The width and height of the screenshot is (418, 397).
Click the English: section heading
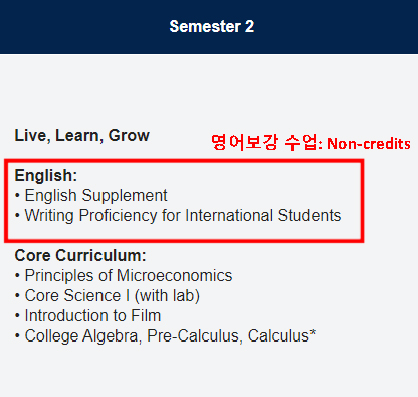tap(46, 175)
